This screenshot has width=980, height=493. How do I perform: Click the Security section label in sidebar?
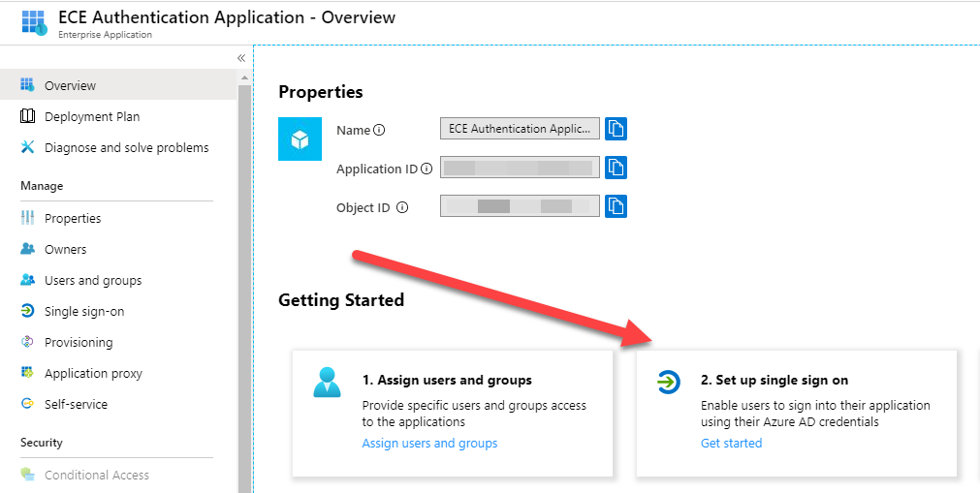42,443
